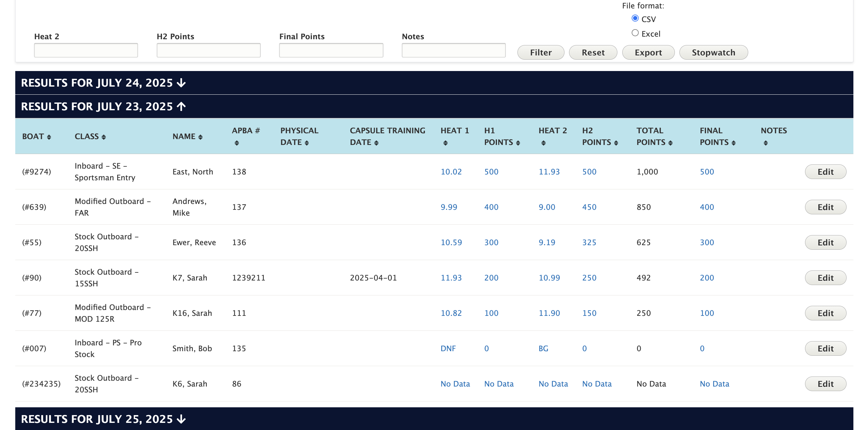Open Heat 1 time 9.99 link
This screenshot has height=430, width=868.
[x=449, y=207]
